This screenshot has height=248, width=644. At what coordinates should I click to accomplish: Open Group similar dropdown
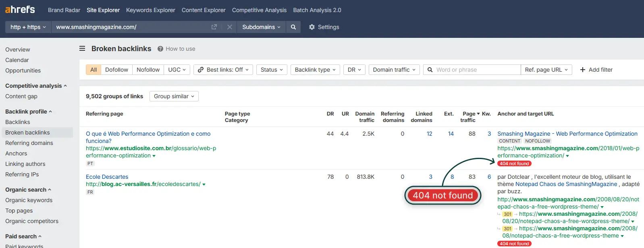click(x=174, y=96)
